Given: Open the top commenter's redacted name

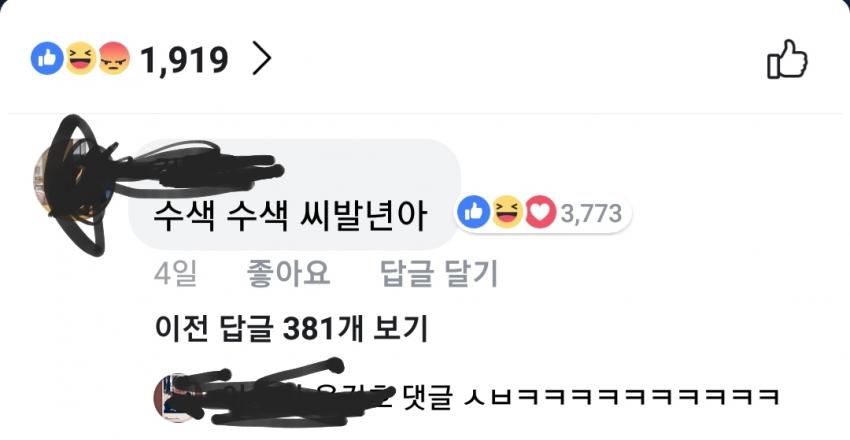Looking at the screenshot, I should click(x=206, y=169).
